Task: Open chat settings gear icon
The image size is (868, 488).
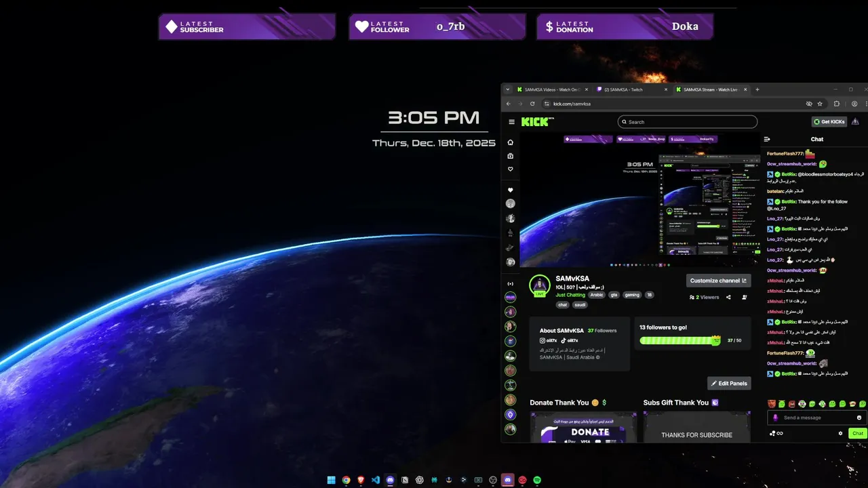Action: (840, 433)
